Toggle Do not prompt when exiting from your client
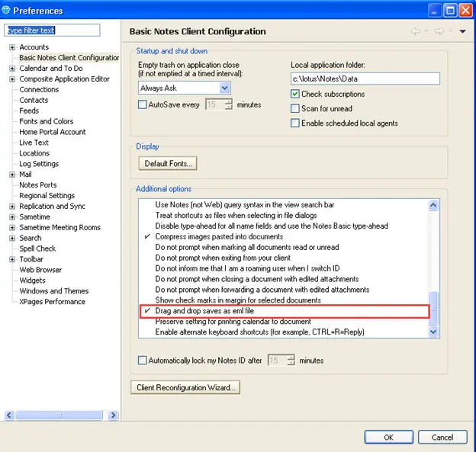 223,258
